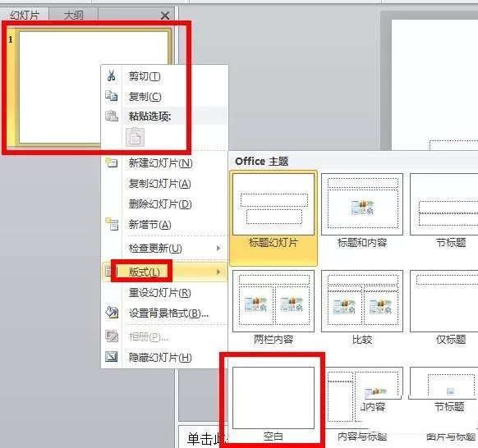Choose the 空白 blank layout

pos(273,404)
